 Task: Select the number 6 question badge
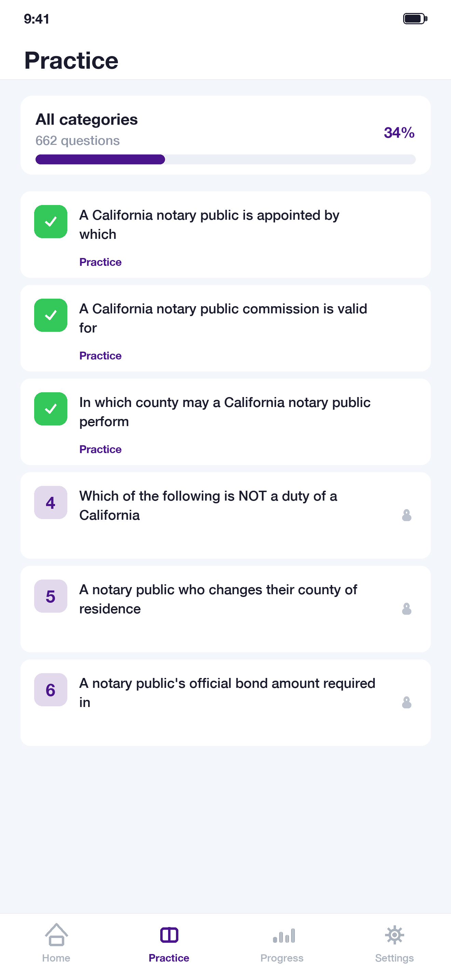point(51,689)
